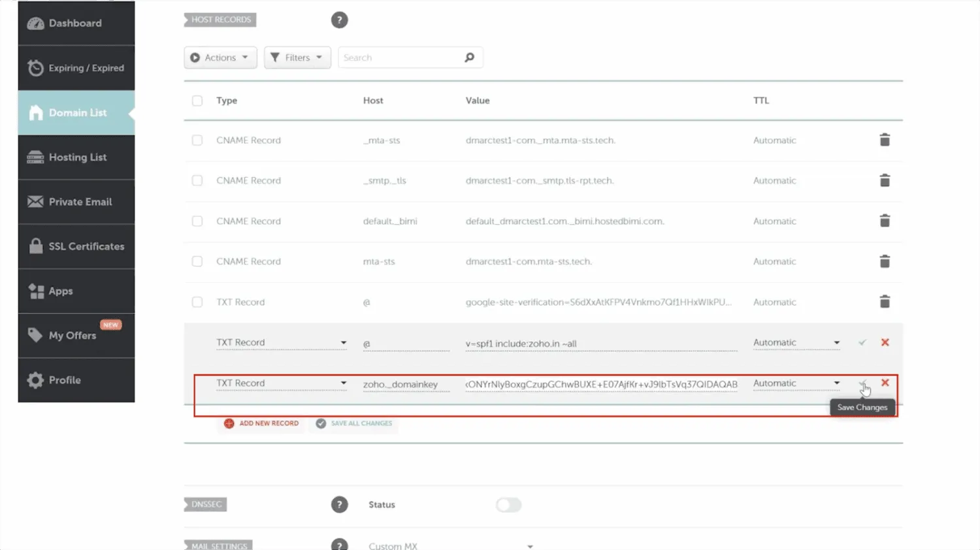This screenshot has height=550, width=980.
Task: Click value default_dmarctest1.com._bimi.hostedbimi.com.
Action: tap(564, 221)
